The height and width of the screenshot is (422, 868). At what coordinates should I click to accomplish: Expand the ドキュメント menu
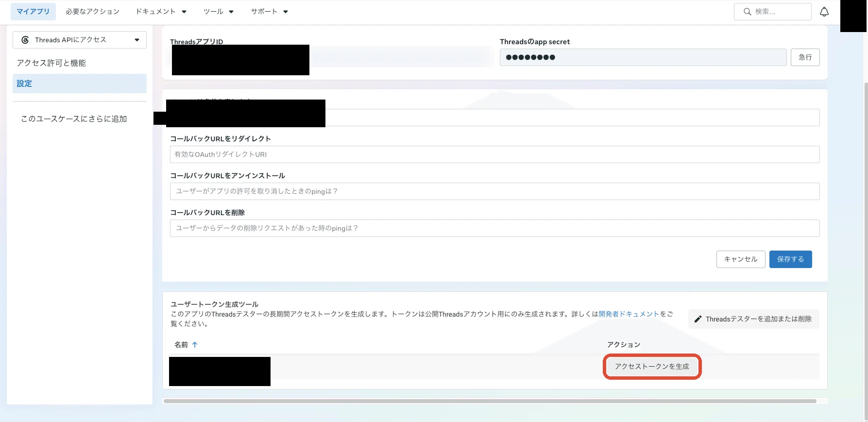click(x=161, y=11)
